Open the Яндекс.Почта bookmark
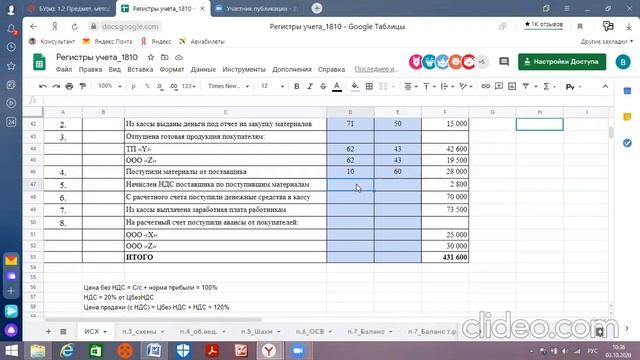Viewport: 640px width, 360px height. [108, 41]
